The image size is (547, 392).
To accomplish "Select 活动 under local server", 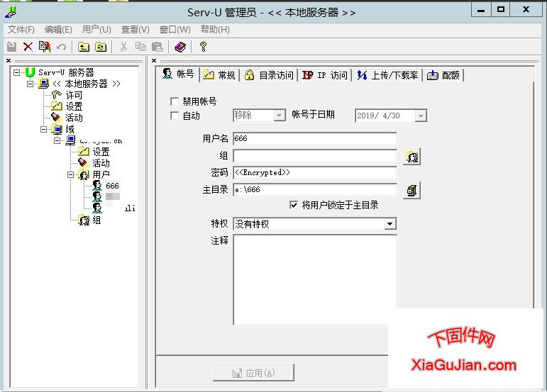I will tap(74, 118).
